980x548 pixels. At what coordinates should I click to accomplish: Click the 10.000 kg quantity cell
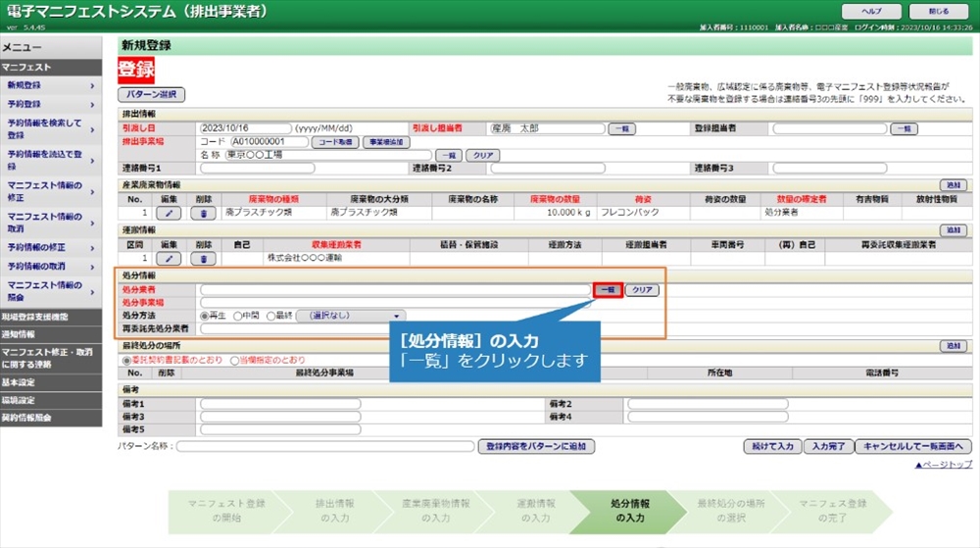click(x=556, y=213)
